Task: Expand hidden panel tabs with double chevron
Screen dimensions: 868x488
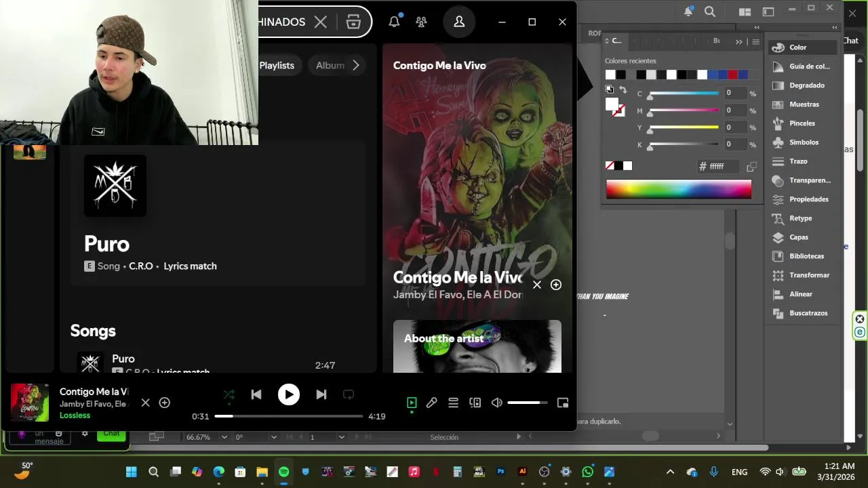Action: pyautogui.click(x=739, y=41)
